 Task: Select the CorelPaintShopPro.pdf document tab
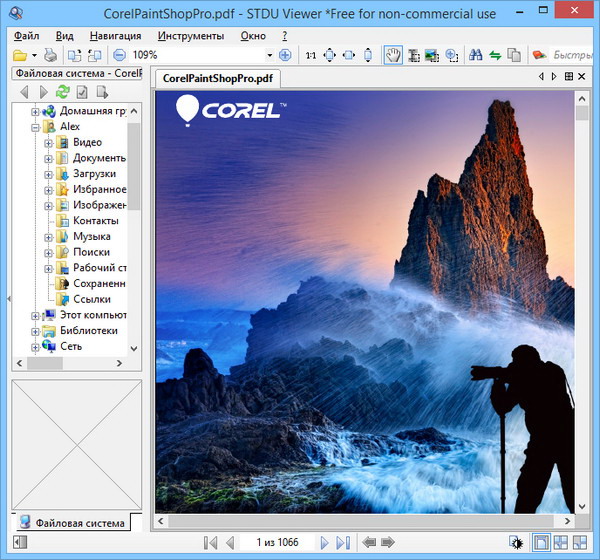(x=219, y=78)
